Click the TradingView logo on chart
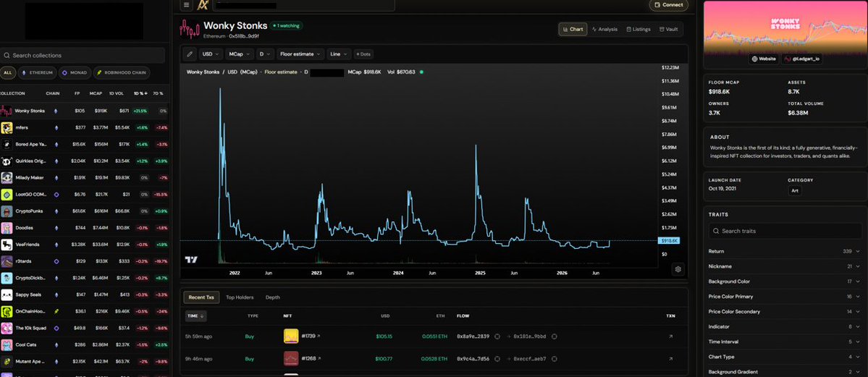 (191, 260)
